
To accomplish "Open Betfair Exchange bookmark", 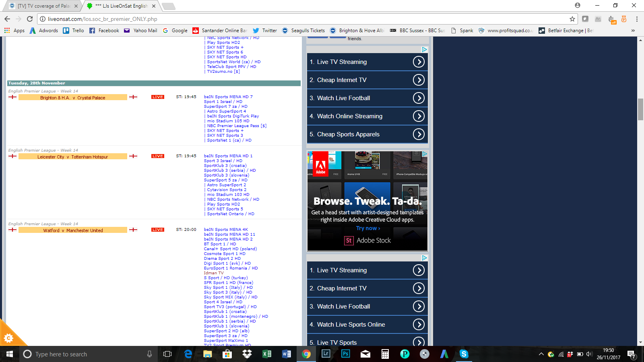I will (x=566, y=31).
